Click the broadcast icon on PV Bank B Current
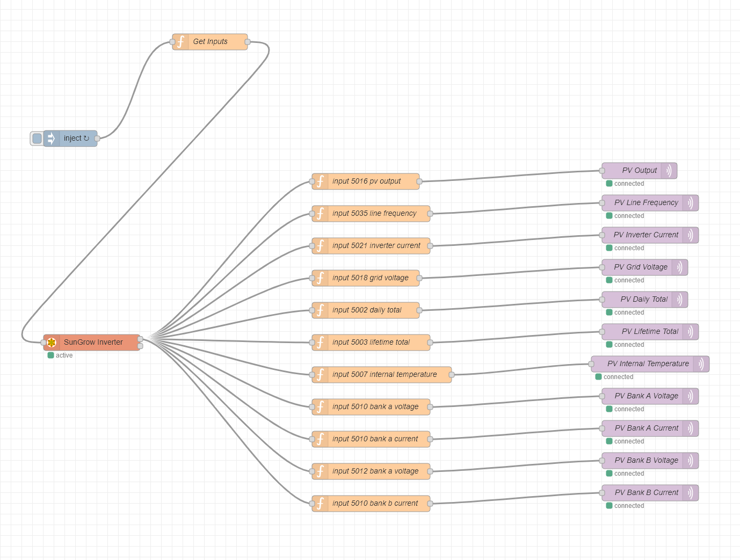The height and width of the screenshot is (560, 740). 690,492
